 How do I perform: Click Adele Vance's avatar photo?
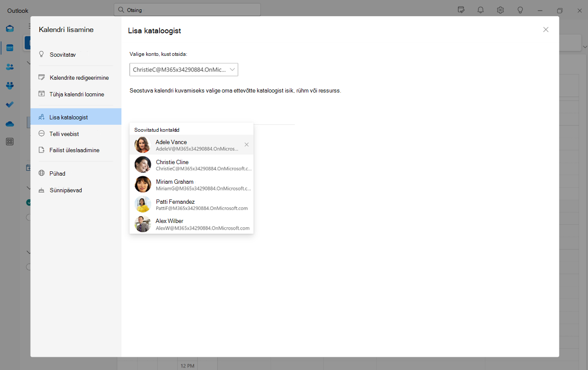[142, 145]
